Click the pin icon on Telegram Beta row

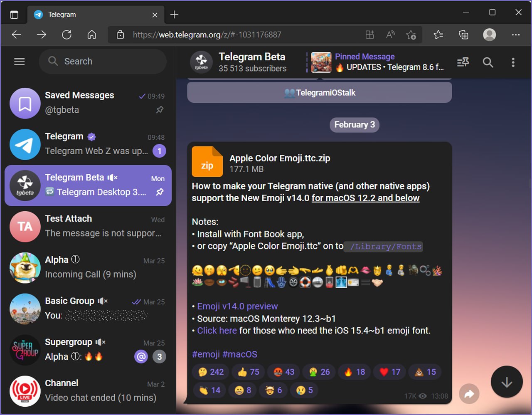click(x=160, y=192)
